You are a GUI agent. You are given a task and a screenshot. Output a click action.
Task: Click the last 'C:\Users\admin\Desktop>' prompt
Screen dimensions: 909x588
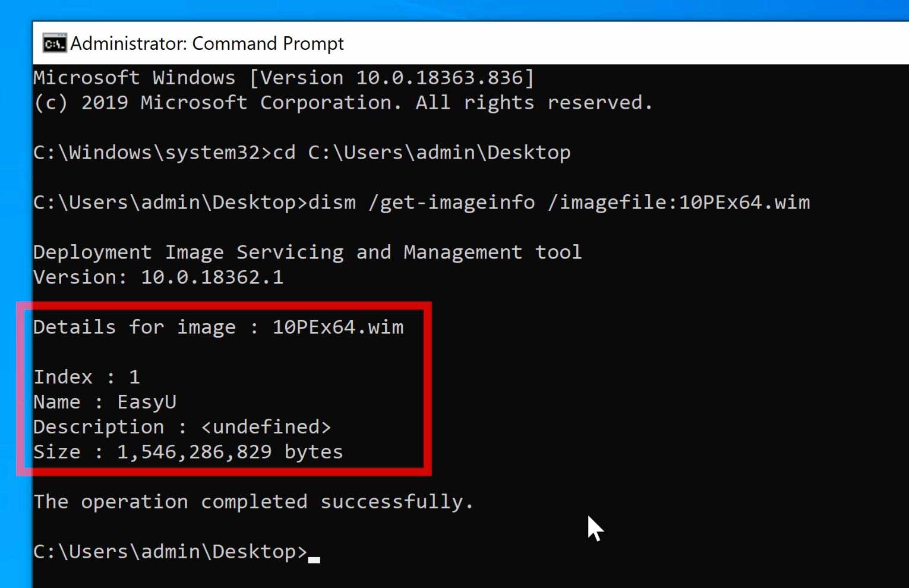170,552
